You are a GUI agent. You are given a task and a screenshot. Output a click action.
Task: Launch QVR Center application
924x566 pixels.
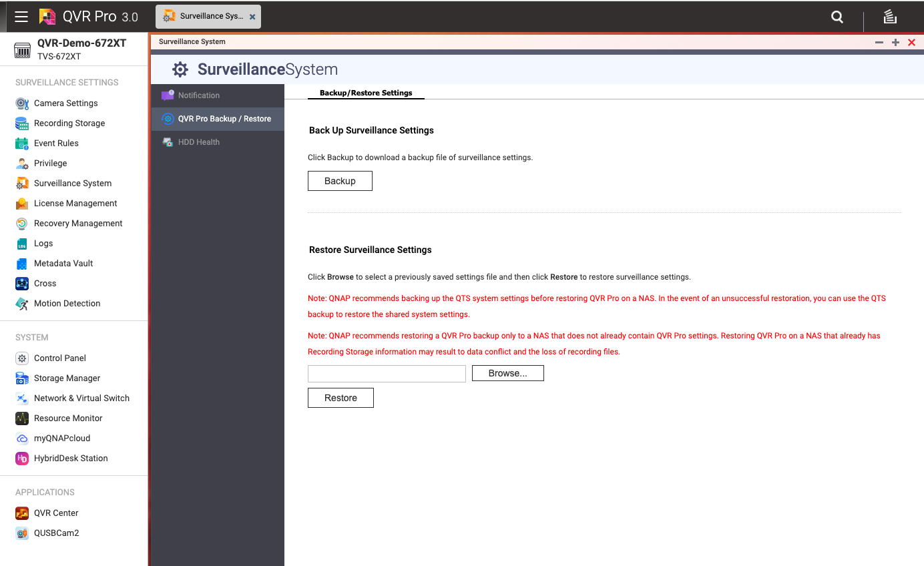click(x=56, y=513)
